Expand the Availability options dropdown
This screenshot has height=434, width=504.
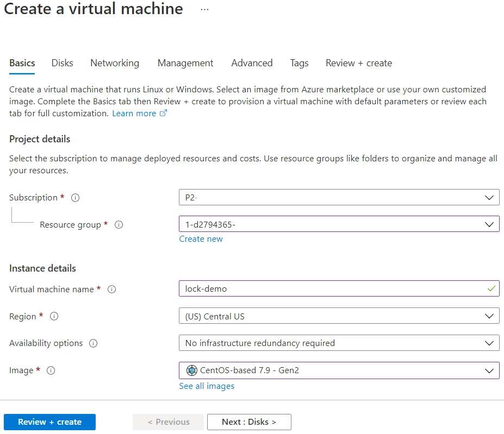pos(489,343)
